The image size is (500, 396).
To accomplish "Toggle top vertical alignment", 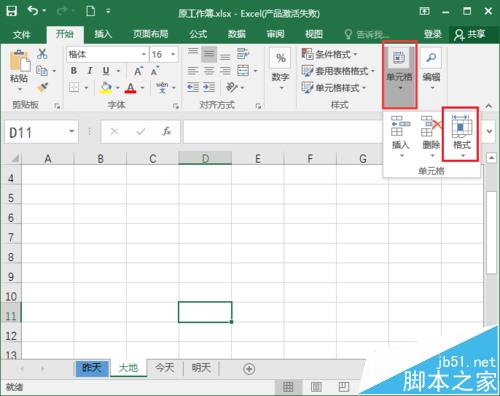I will pos(193,53).
